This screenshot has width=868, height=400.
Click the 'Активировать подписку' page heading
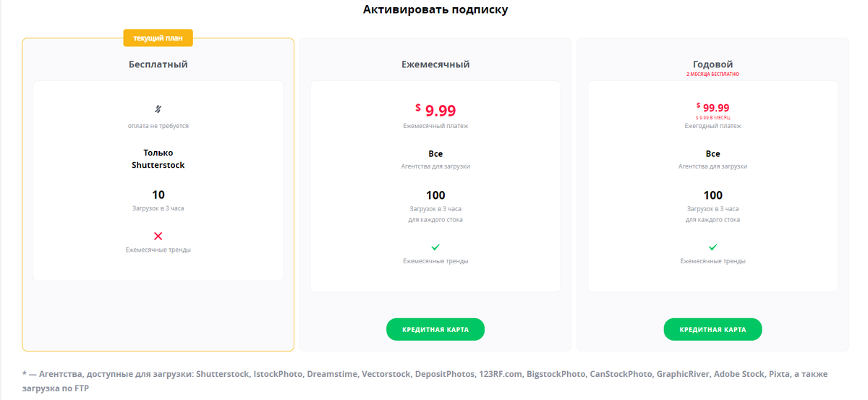pos(435,10)
